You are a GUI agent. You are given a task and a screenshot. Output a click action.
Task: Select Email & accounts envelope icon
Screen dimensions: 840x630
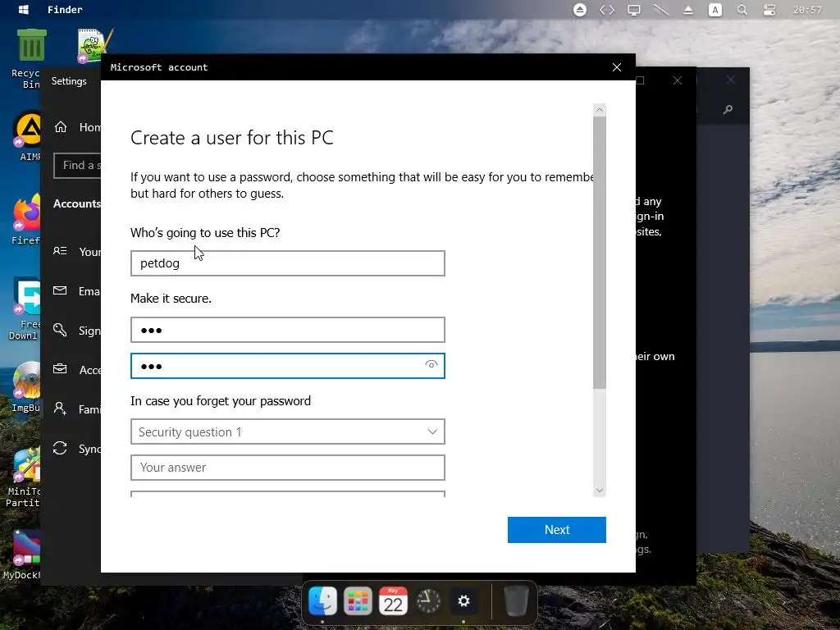pyautogui.click(x=60, y=290)
